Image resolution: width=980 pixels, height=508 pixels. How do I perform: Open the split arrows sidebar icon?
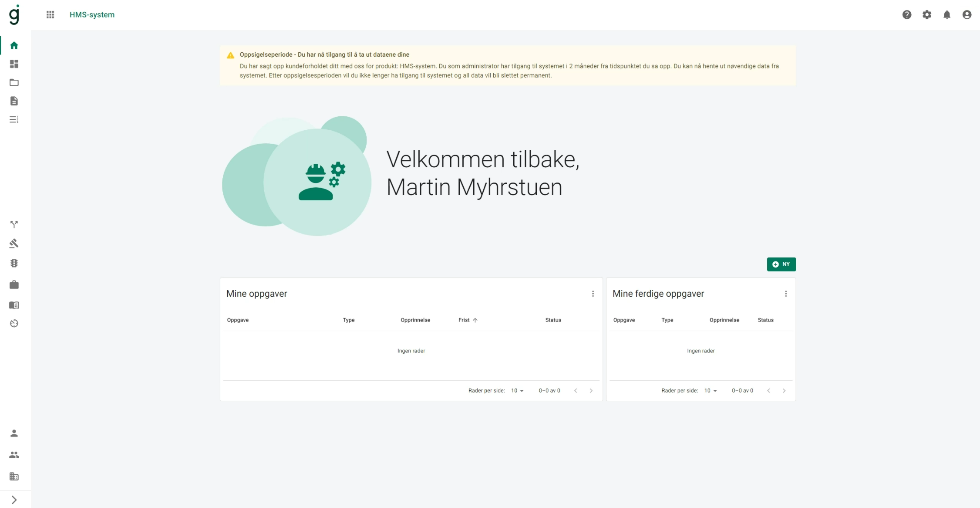[14, 224]
